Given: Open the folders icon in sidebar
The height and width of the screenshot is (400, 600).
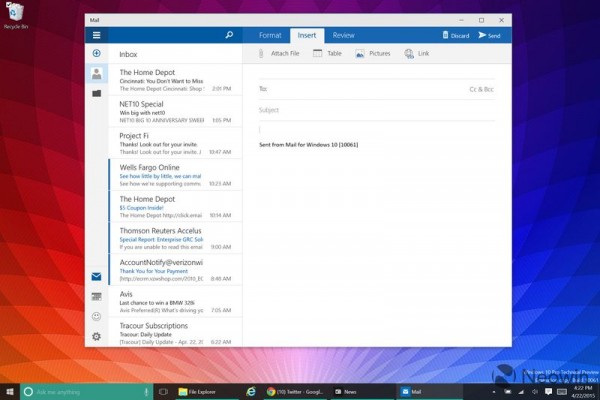Looking at the screenshot, I should (x=96, y=93).
